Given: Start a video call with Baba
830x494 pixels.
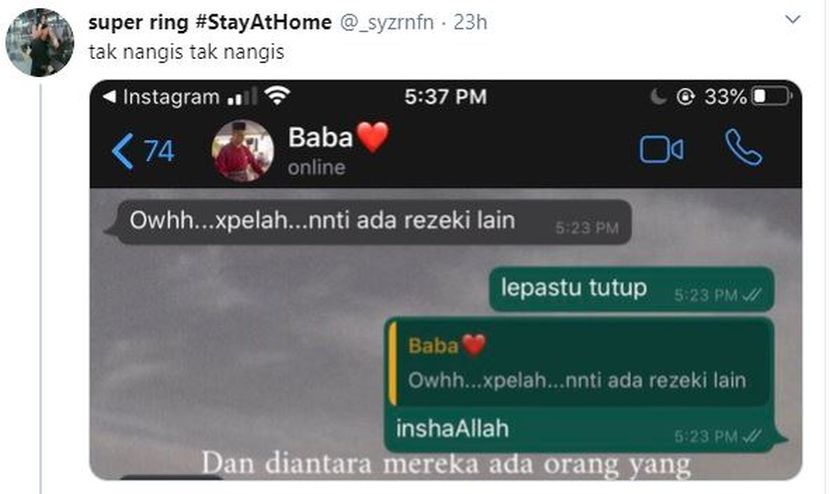Looking at the screenshot, I should pyautogui.click(x=661, y=149).
